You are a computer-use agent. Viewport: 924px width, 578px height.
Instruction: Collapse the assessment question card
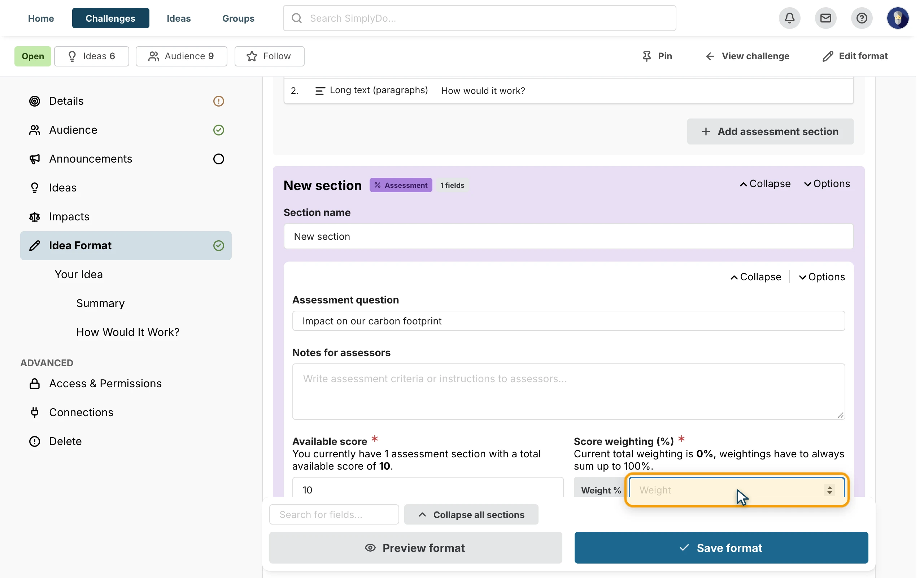click(x=755, y=277)
